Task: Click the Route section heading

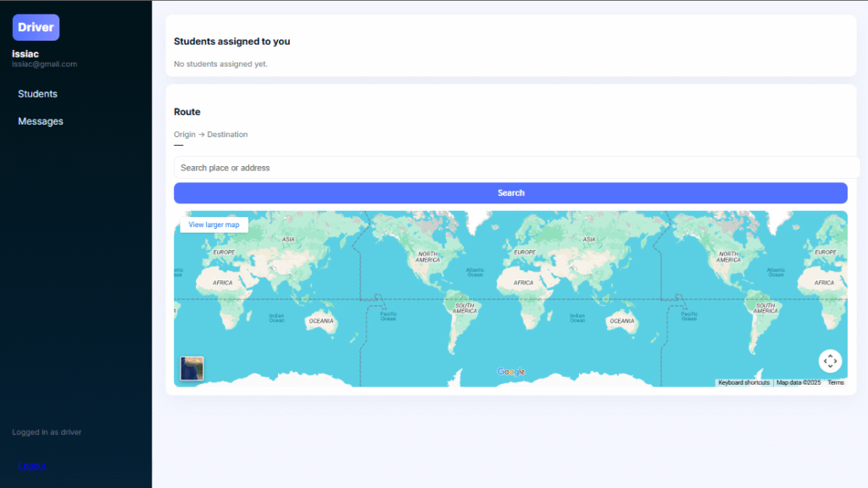Action: (187, 112)
